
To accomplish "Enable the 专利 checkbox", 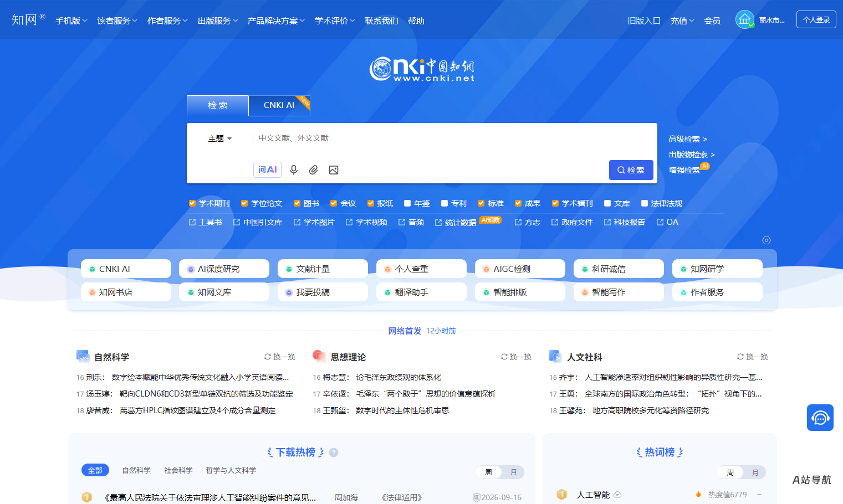I will [x=445, y=203].
